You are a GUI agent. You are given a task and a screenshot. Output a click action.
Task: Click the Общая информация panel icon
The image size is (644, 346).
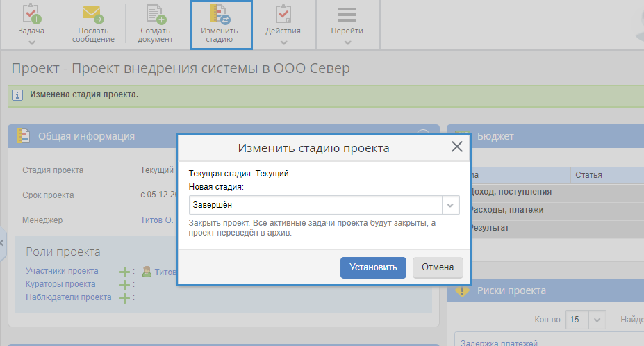coord(23,136)
